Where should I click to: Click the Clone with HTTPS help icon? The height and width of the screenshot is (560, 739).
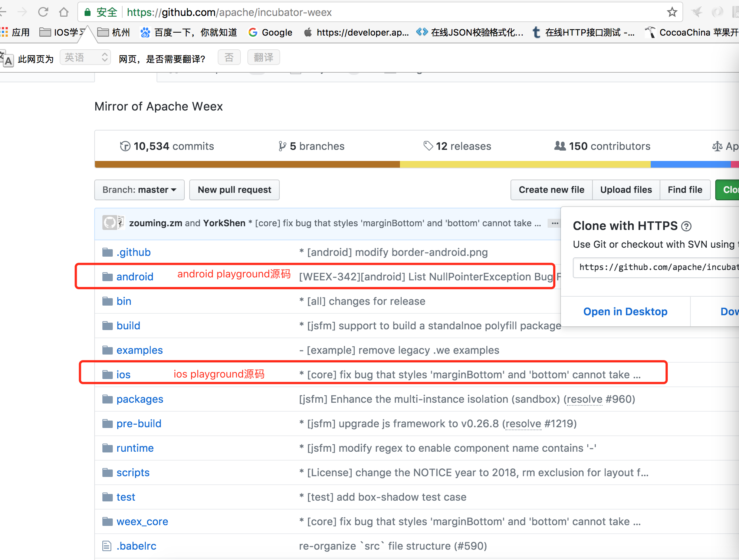pyautogui.click(x=686, y=226)
